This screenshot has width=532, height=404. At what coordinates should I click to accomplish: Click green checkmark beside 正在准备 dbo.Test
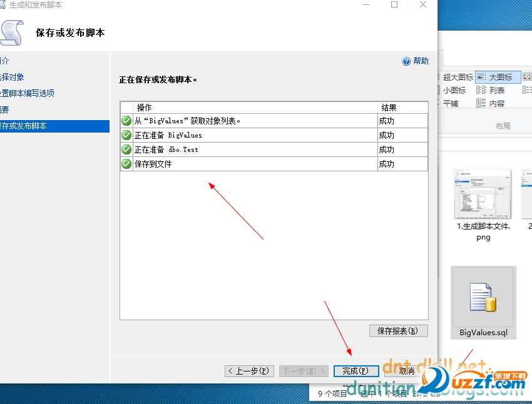(126, 149)
